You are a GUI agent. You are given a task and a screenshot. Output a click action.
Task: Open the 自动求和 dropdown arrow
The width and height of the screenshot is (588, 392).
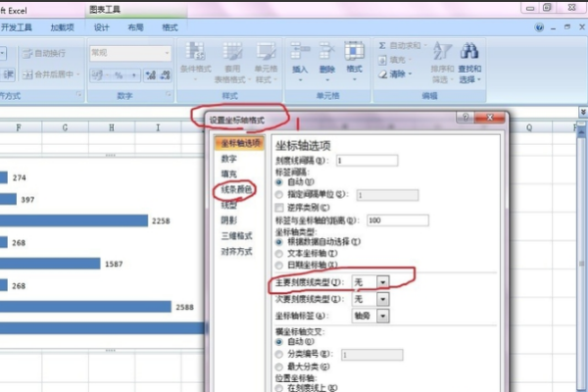pos(425,45)
